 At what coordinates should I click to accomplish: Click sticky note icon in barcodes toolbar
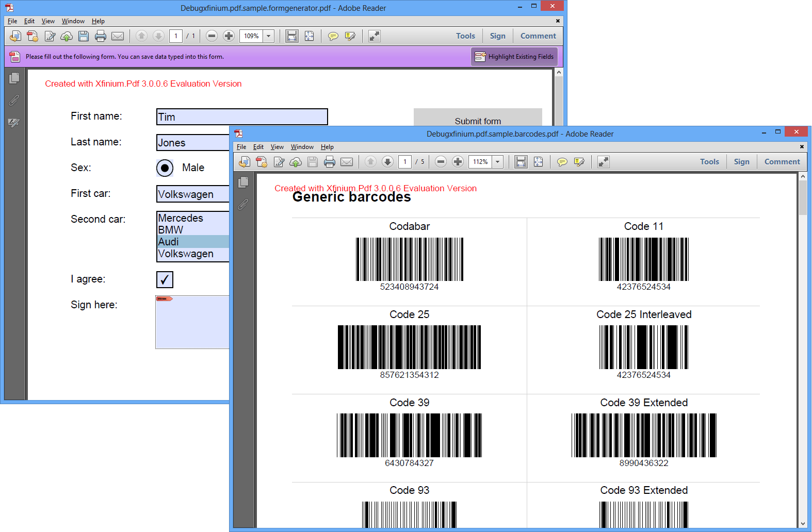tap(562, 162)
